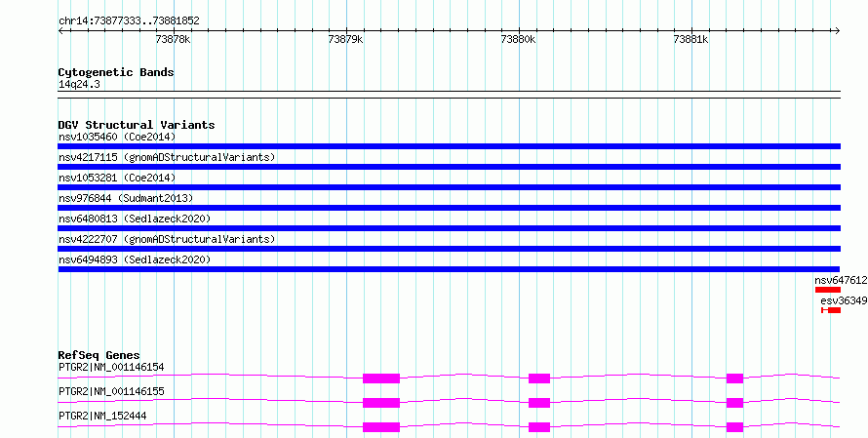The height and width of the screenshot is (438, 868).
Task: Click the red bar under esv36349
Action: [x=831, y=310]
